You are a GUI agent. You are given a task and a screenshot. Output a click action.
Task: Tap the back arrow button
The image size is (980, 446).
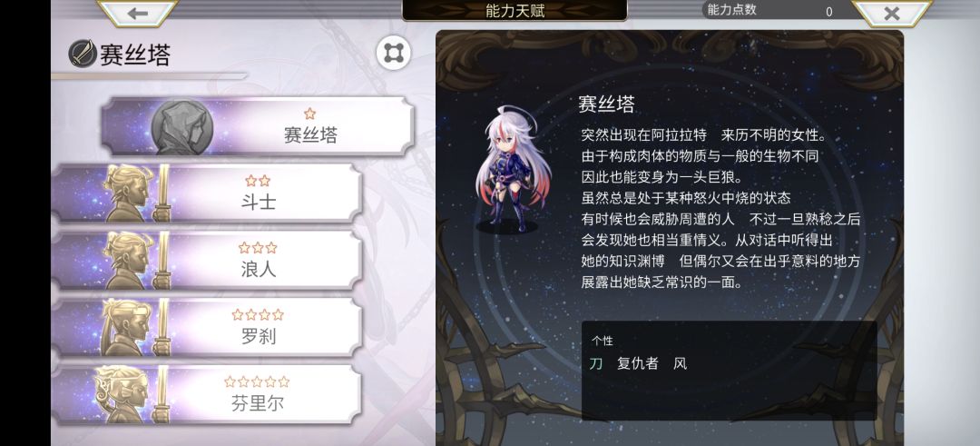[138, 13]
